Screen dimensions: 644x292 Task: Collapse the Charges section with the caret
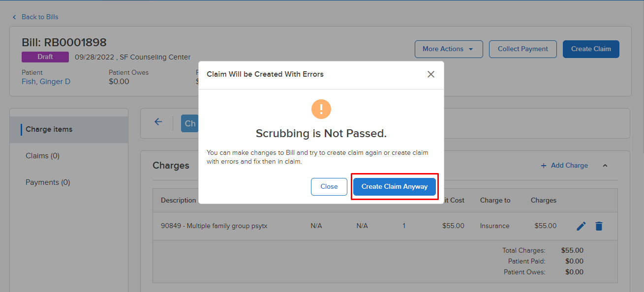[x=605, y=166]
